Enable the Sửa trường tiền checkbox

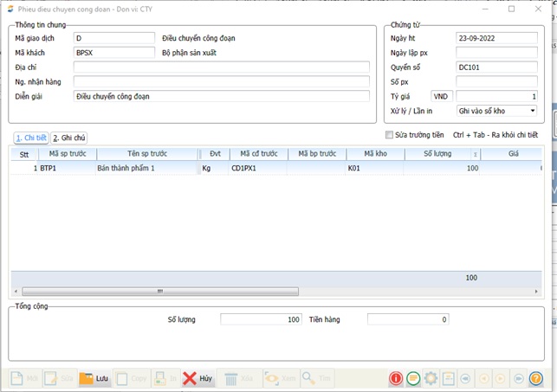tap(389, 135)
